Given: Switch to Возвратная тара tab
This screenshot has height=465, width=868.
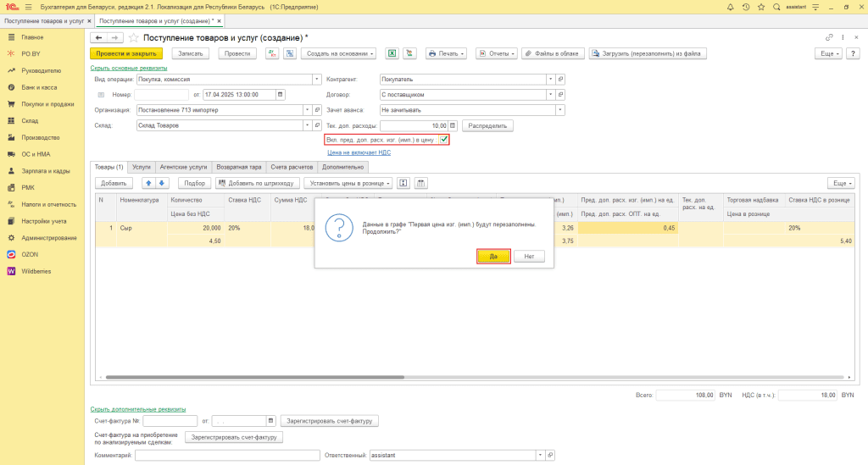Looking at the screenshot, I should tap(238, 167).
